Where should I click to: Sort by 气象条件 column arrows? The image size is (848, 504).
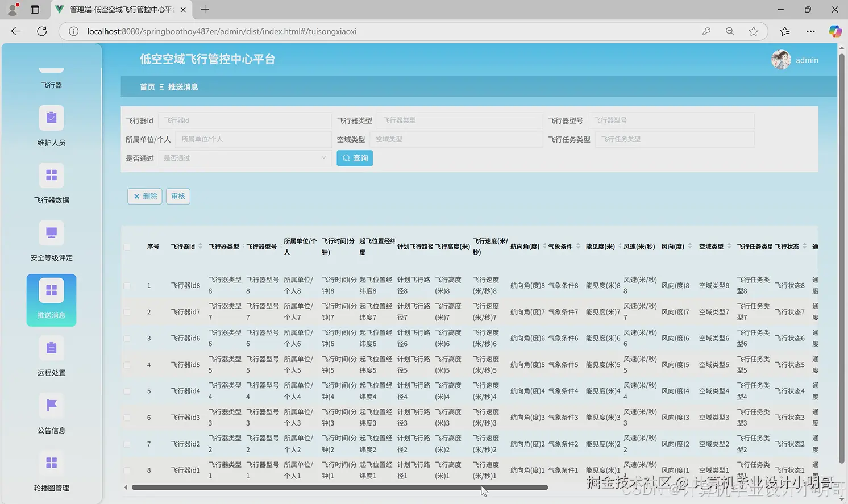pyautogui.click(x=578, y=246)
